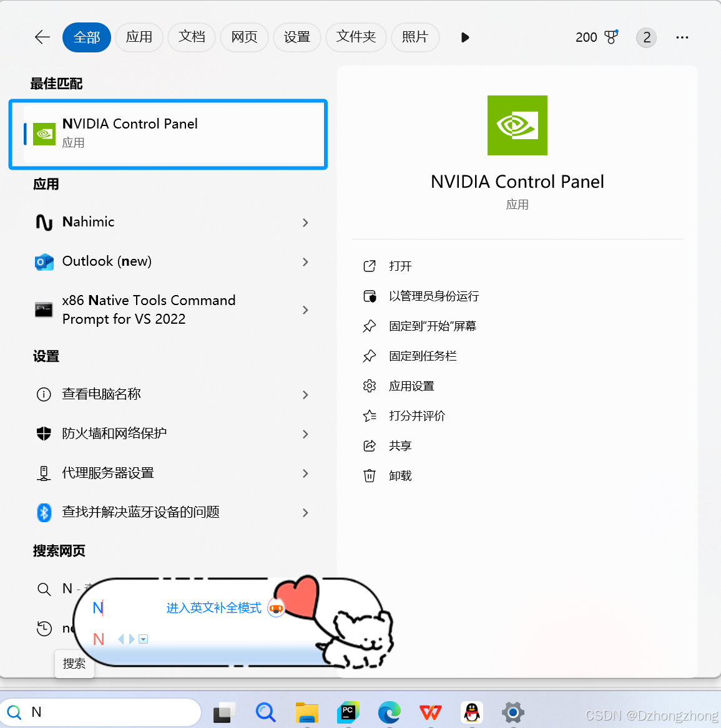This screenshot has width=721, height=728.
Task: Click the open-external icon beside 打开
Action: click(370, 266)
